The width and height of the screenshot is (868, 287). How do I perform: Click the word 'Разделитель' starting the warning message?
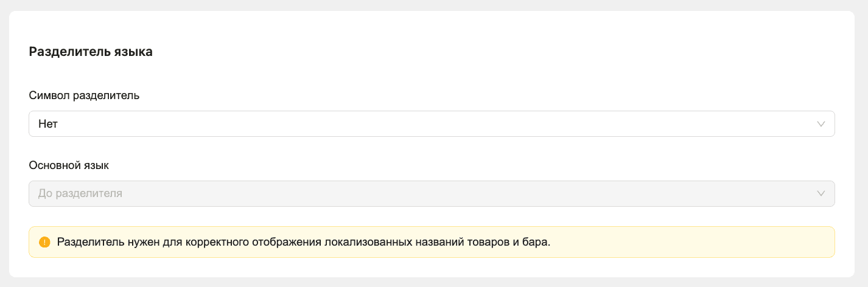tap(90, 242)
